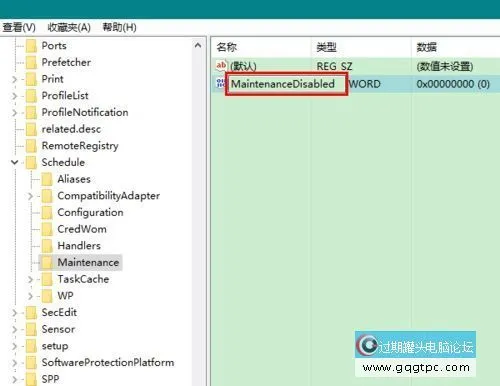This screenshot has width=500, height=386.
Task: Expand the Print key
Action: point(14,79)
